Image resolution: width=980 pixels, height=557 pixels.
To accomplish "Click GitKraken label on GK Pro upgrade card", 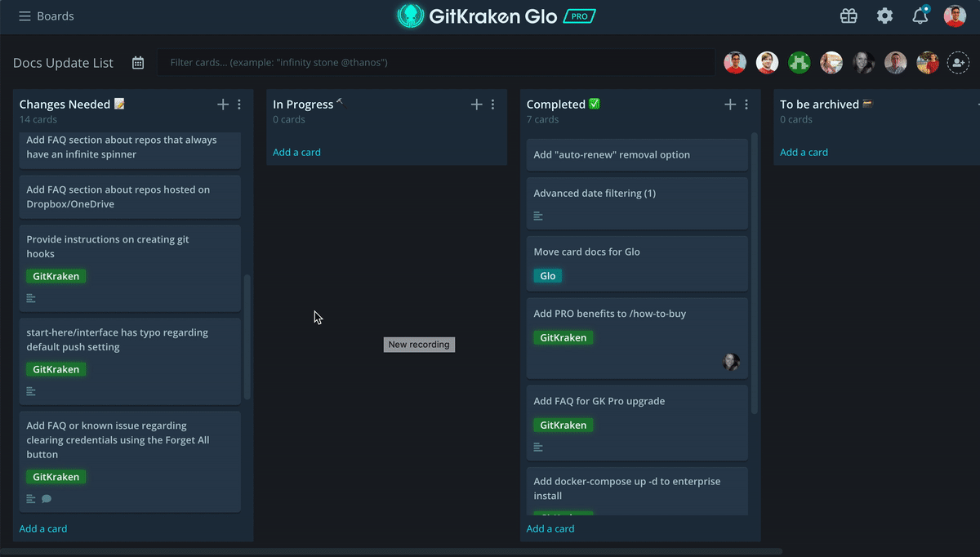I will tap(563, 426).
